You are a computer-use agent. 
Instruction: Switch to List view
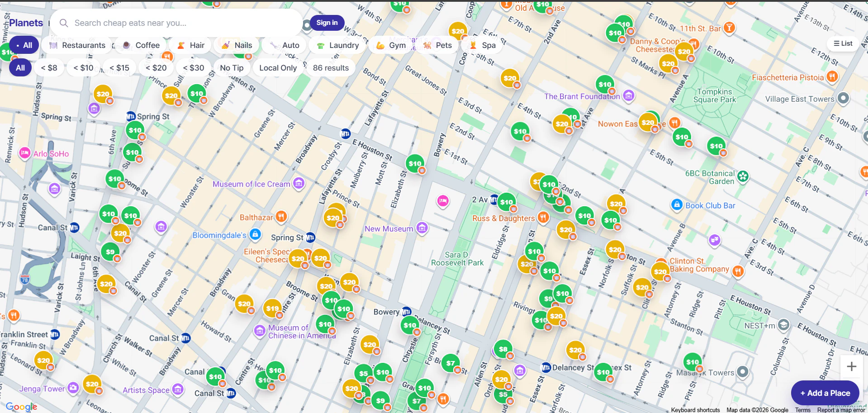tap(843, 43)
